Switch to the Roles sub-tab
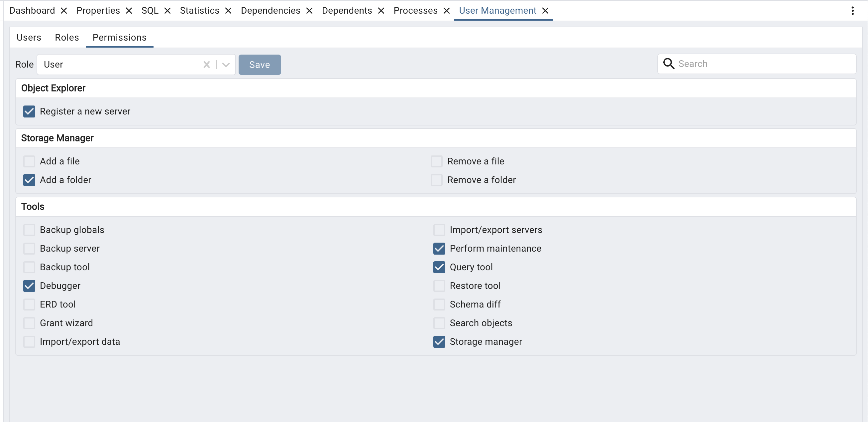This screenshot has height=422, width=868. 67,38
